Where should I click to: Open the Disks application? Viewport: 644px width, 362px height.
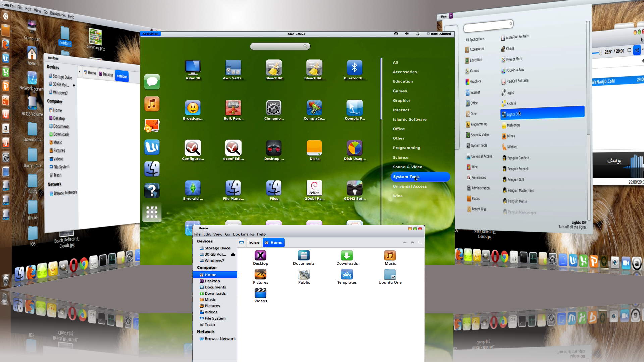pos(314,148)
